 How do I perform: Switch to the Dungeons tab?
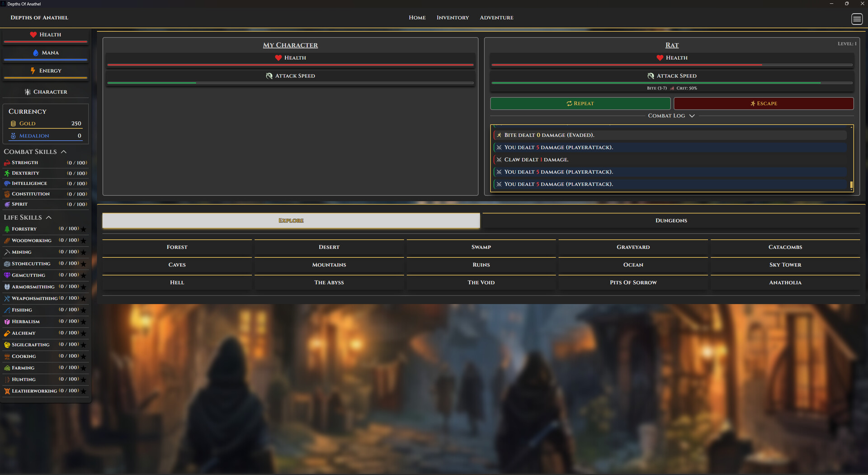click(671, 220)
